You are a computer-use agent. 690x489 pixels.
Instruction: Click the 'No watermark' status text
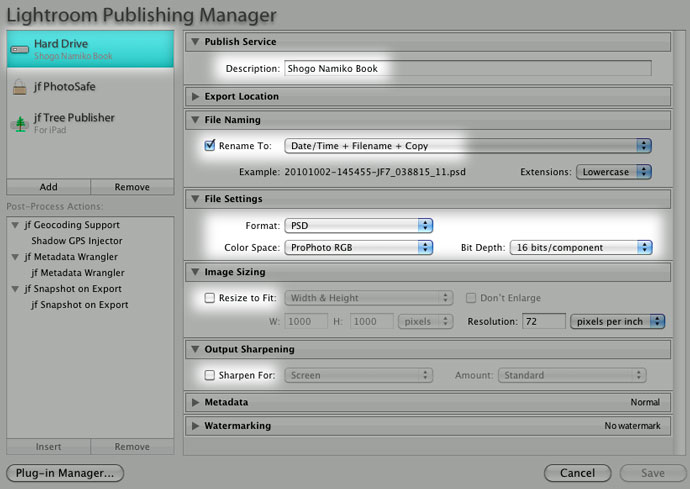pos(632,426)
